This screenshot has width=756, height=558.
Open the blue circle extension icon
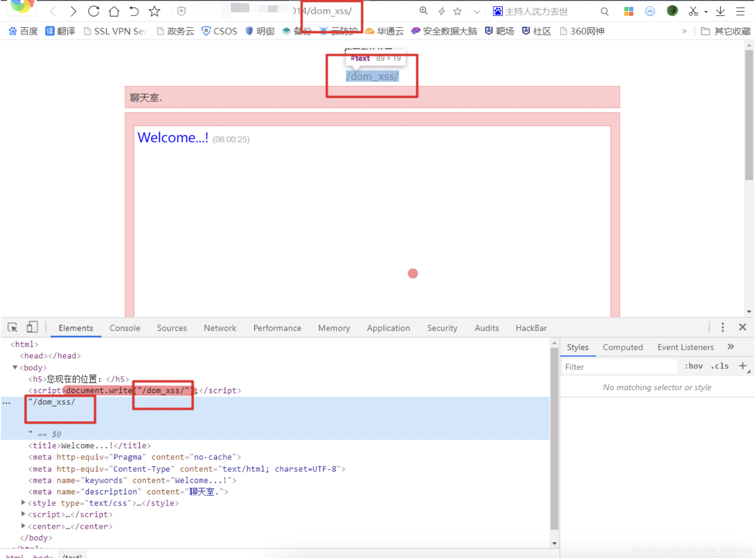[x=649, y=11]
